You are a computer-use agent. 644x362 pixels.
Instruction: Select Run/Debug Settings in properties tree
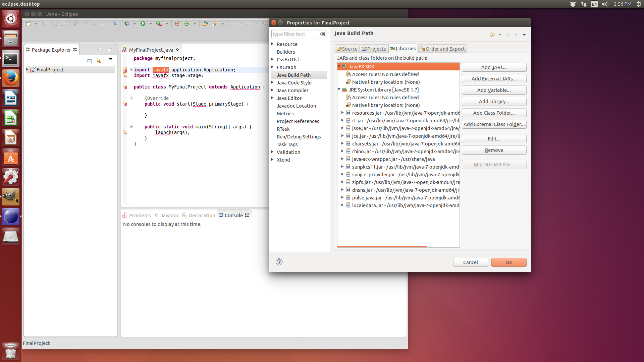pos(299,136)
